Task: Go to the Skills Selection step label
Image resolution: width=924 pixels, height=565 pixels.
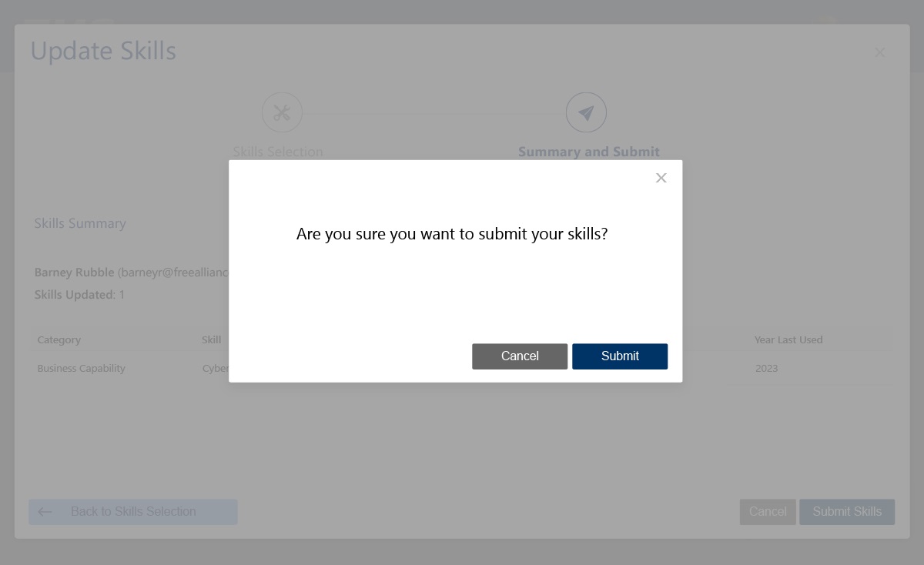Action: [x=278, y=152]
